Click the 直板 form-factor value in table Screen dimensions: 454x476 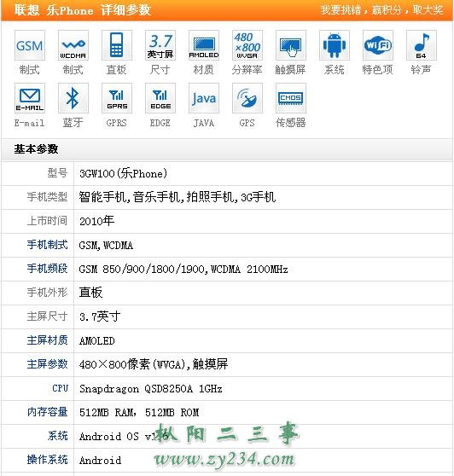(90, 293)
